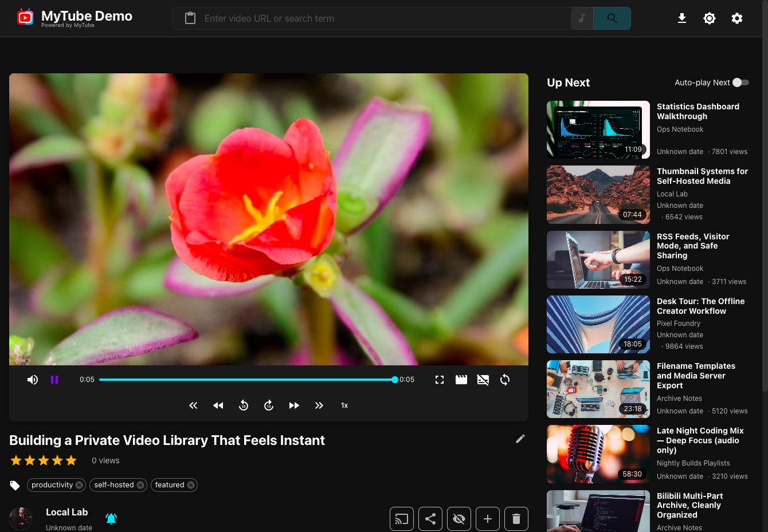Toggle subtitles off icon
This screenshot has width=768, height=532.
tap(483, 380)
